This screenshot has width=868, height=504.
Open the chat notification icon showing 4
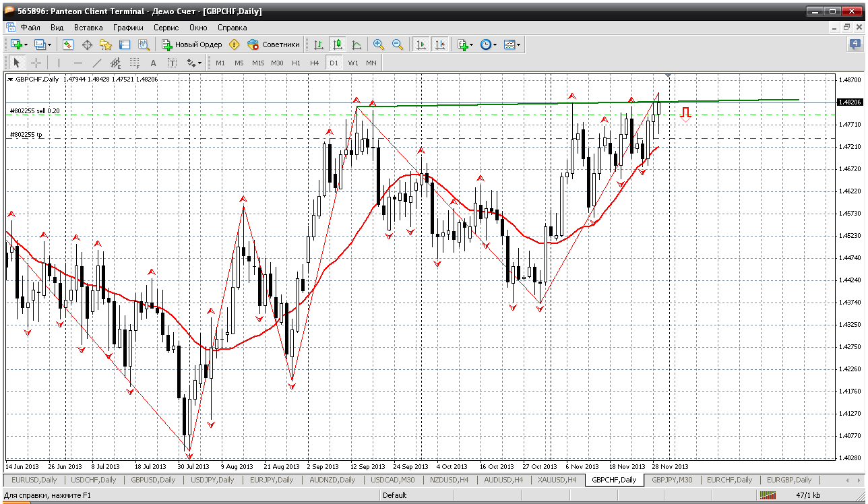coord(855,44)
